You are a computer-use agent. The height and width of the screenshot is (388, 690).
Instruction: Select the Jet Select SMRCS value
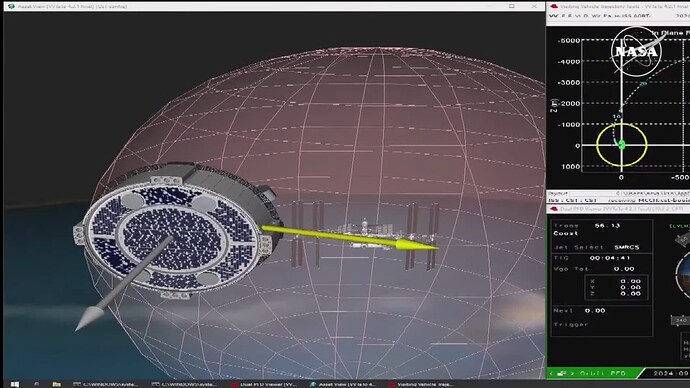626,247
